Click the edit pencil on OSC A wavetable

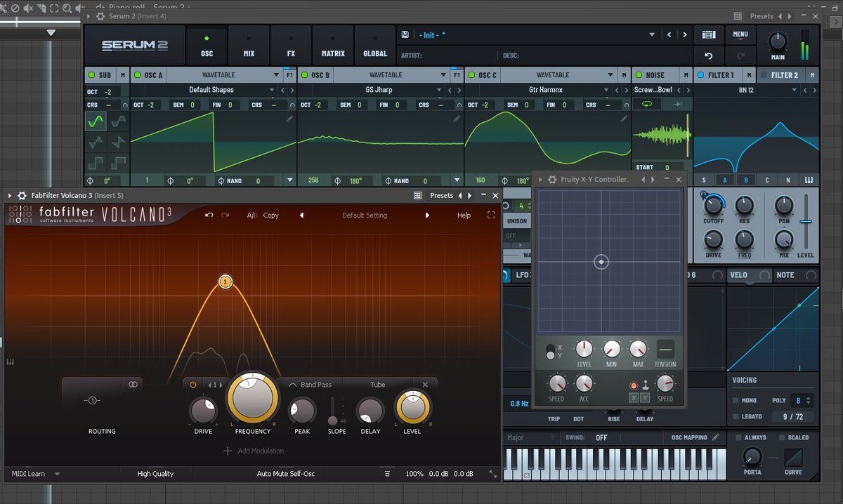pyautogui.click(x=290, y=119)
